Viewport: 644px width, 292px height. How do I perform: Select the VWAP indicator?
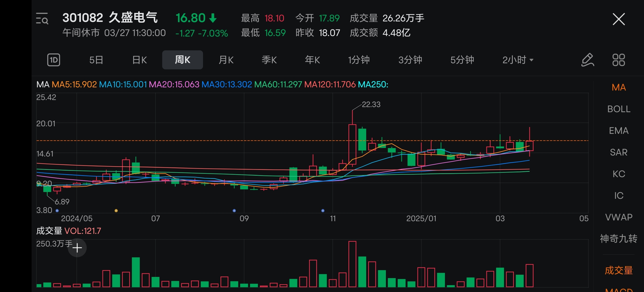619,217
